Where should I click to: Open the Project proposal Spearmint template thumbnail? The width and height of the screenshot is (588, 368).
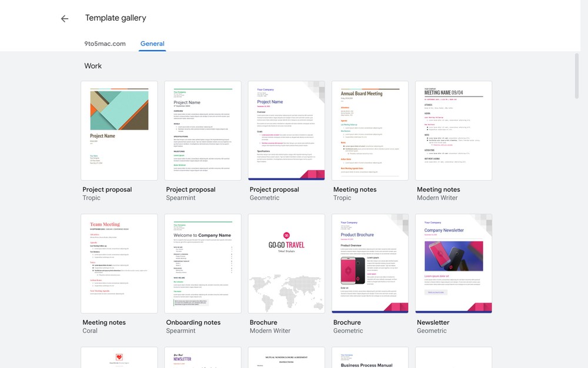(x=203, y=131)
